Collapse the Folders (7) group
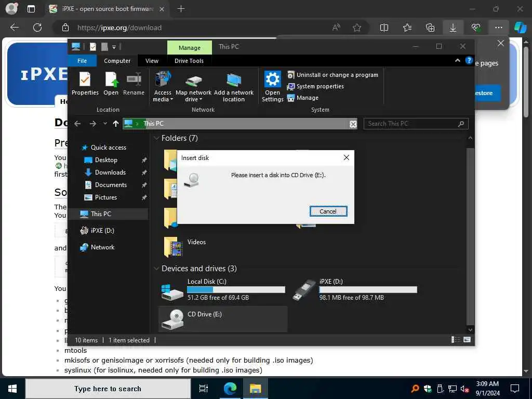This screenshot has width=532, height=399. [156, 138]
